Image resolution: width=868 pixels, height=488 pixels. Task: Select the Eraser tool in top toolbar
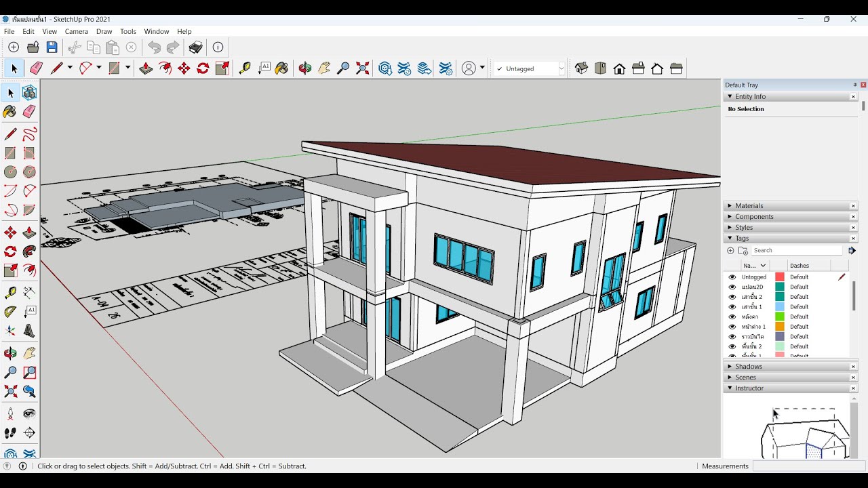[x=36, y=68]
